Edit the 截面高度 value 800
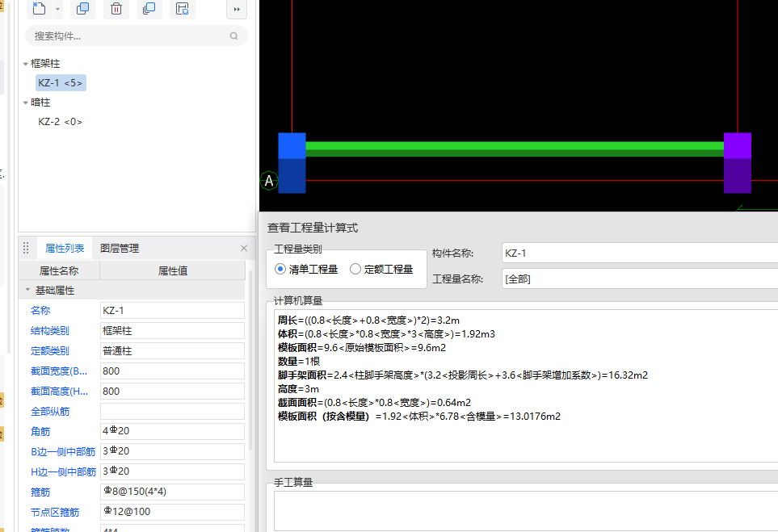The height and width of the screenshot is (532, 778). [x=172, y=392]
